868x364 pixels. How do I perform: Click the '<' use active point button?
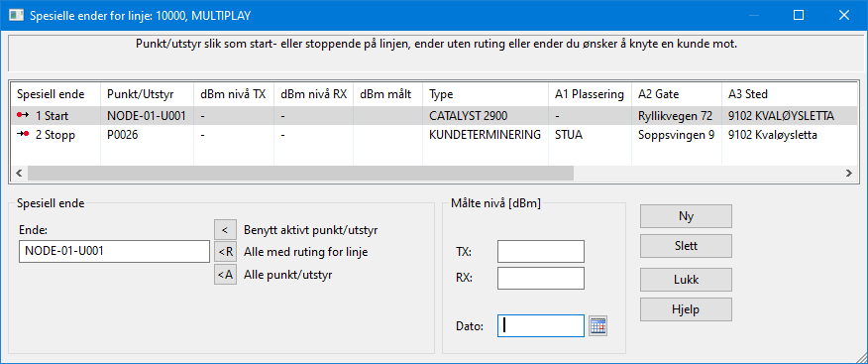coord(225,229)
